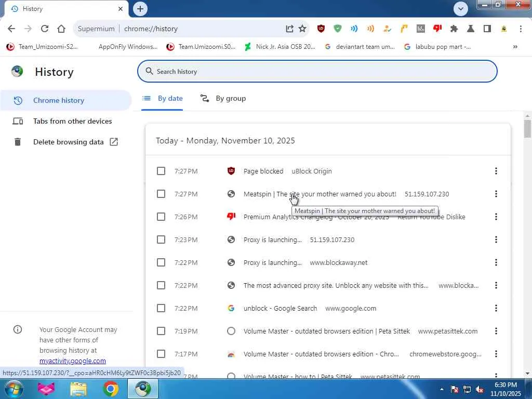Share this page using the share icon

289,29
